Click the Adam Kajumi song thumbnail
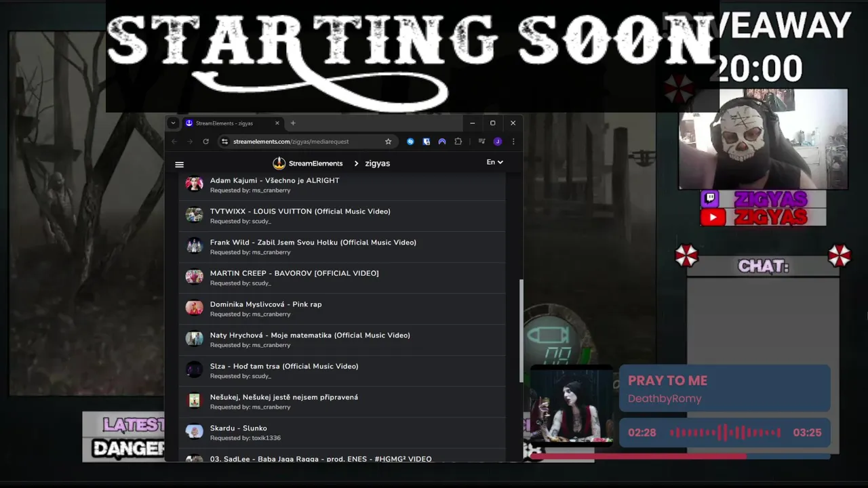The height and width of the screenshot is (488, 868). point(195,184)
